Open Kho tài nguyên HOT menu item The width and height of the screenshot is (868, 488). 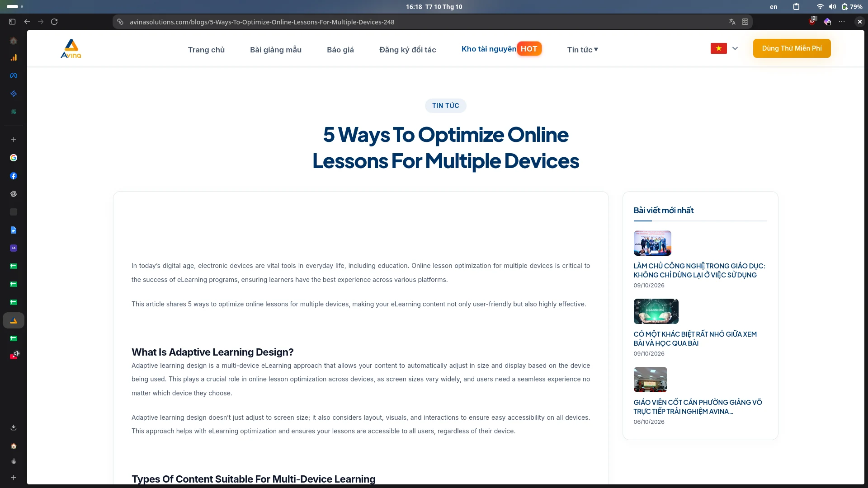[501, 49]
